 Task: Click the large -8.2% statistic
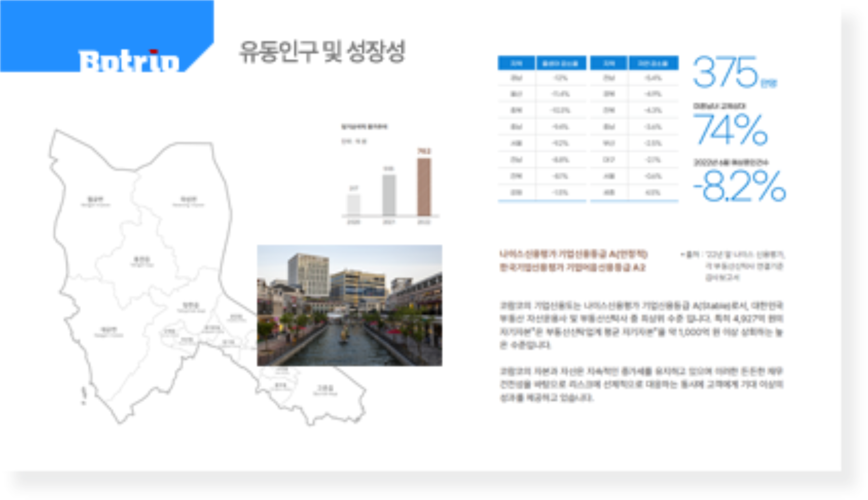(x=739, y=186)
